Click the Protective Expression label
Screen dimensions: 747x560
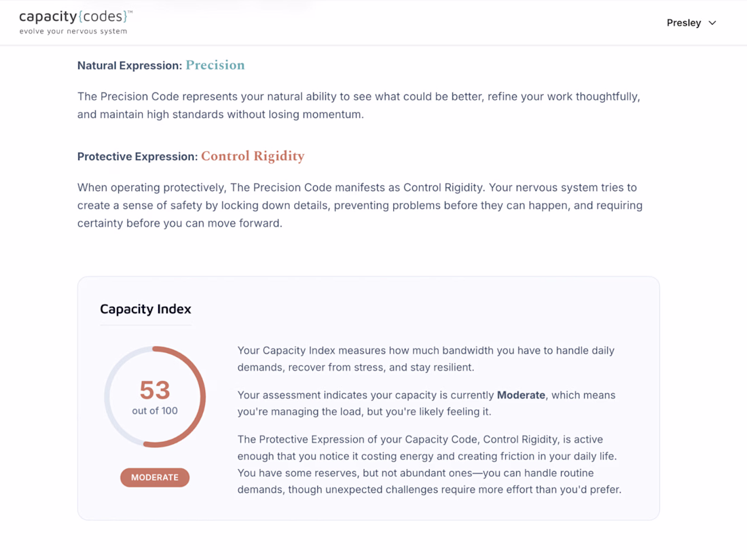pos(137,157)
